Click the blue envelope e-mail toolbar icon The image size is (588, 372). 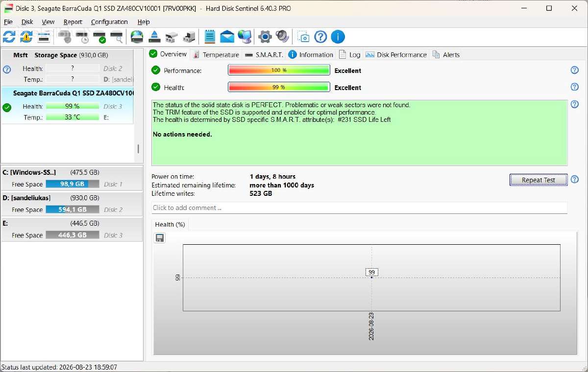click(227, 37)
